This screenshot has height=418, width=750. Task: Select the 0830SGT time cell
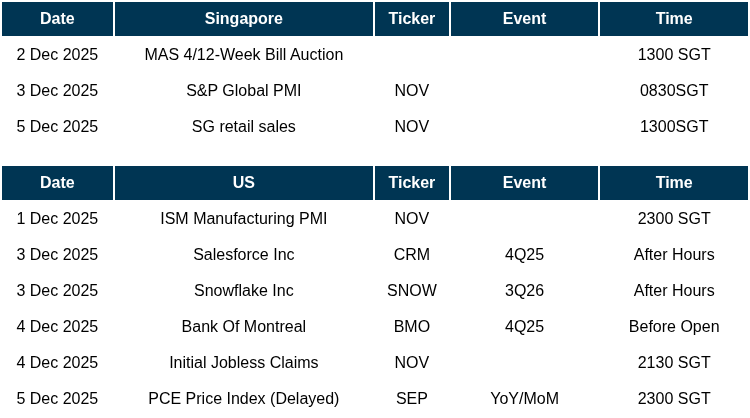click(673, 91)
